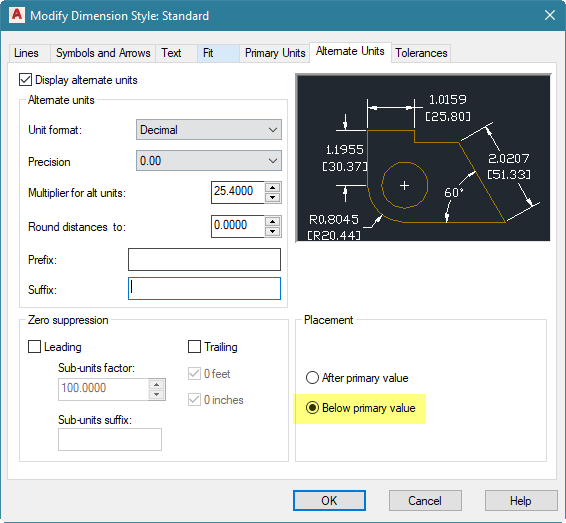Click the Multiplier for alt units field
This screenshot has height=523, width=566.
pyautogui.click(x=238, y=192)
